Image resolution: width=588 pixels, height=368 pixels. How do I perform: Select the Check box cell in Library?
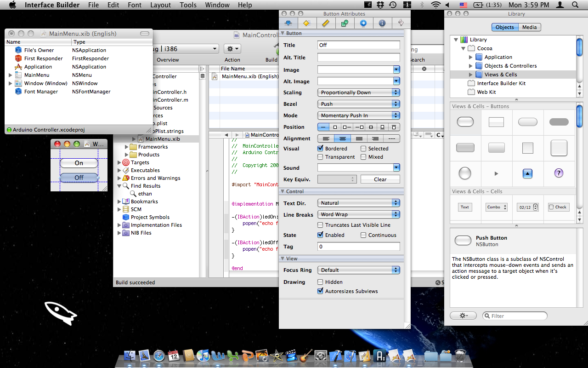(559, 207)
